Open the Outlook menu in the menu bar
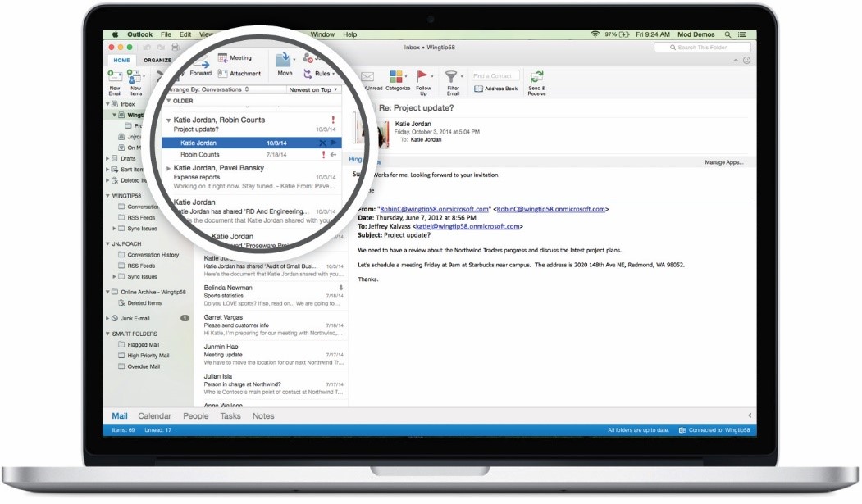Screen dimensions: 862x504 point(139,34)
